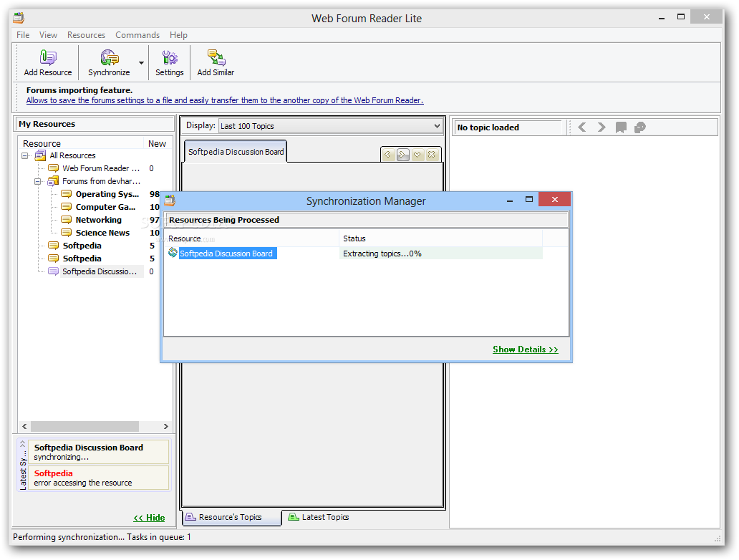Click the Synchronize toolbar icon
Screen dimensions: 739x560
pyautogui.click(x=109, y=62)
